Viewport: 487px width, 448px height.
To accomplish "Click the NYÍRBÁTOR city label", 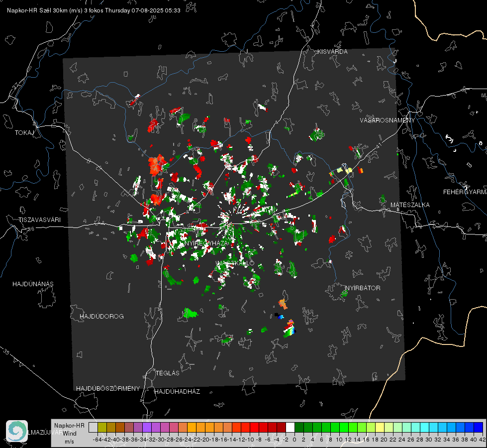I will [363, 288].
